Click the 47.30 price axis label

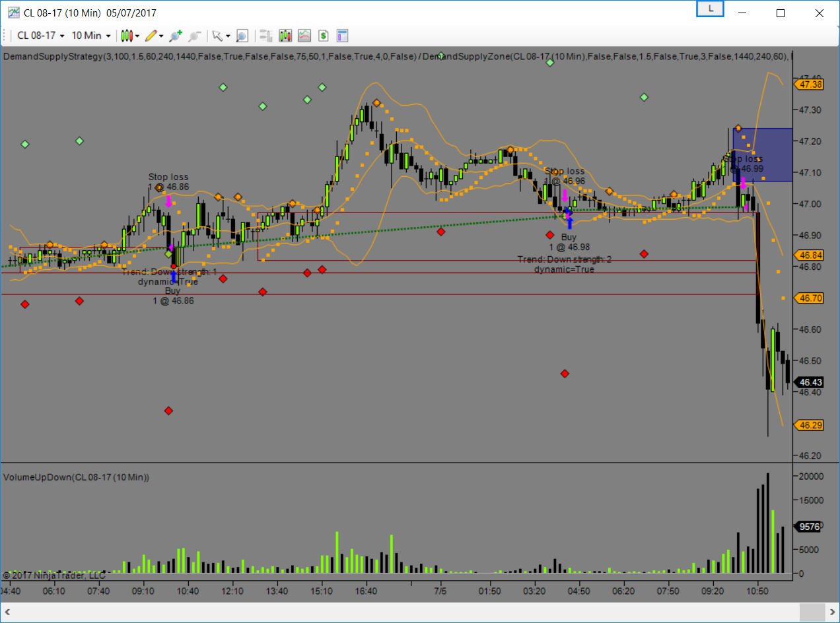click(x=810, y=110)
